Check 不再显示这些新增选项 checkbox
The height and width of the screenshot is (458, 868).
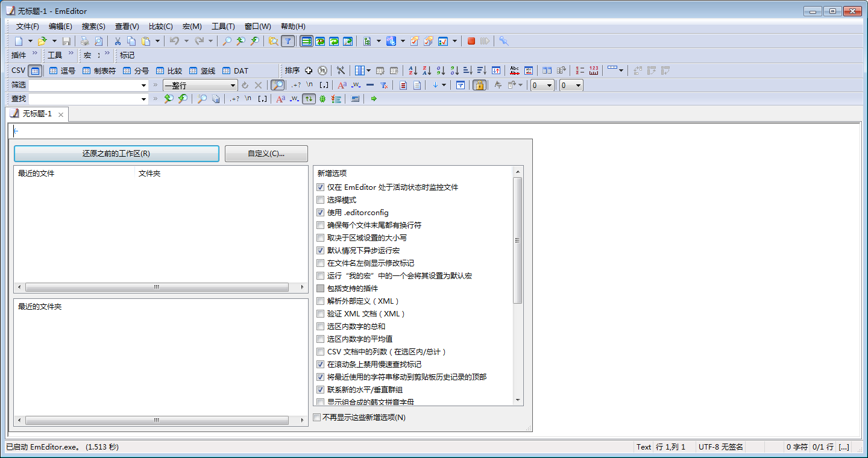[317, 417]
